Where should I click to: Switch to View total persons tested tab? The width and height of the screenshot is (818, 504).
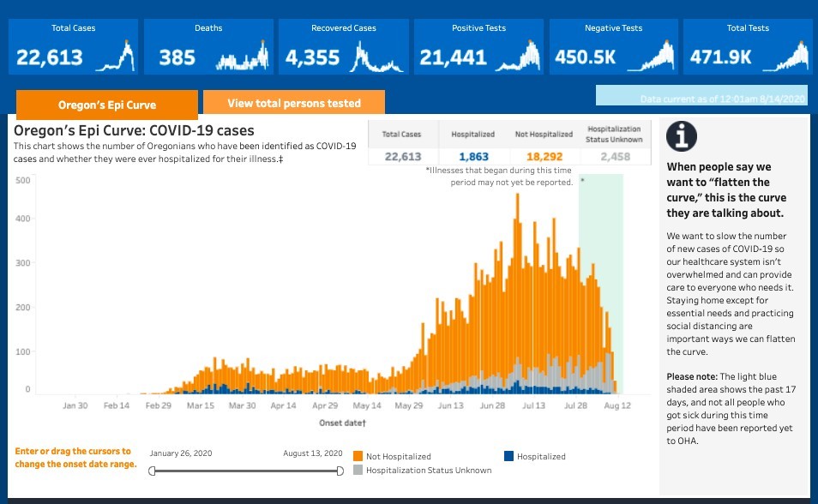click(294, 103)
